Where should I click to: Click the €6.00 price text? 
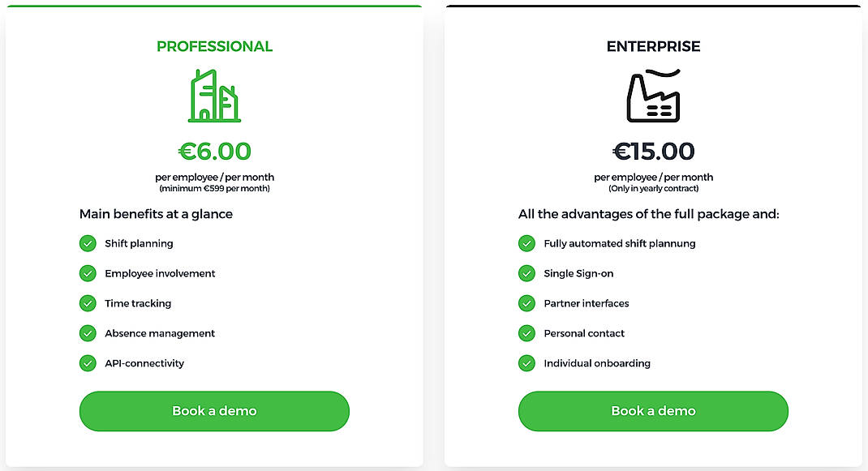point(213,152)
